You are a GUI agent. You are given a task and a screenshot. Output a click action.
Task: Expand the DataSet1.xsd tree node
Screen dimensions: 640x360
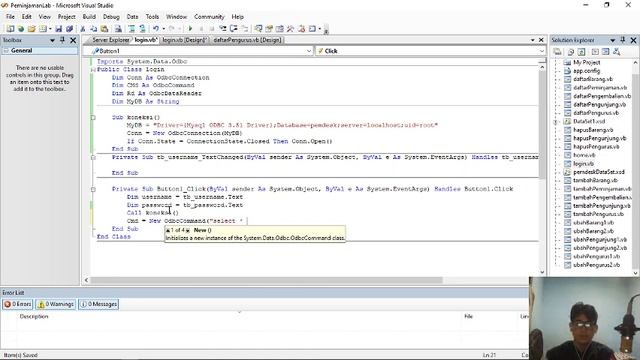coord(556,122)
